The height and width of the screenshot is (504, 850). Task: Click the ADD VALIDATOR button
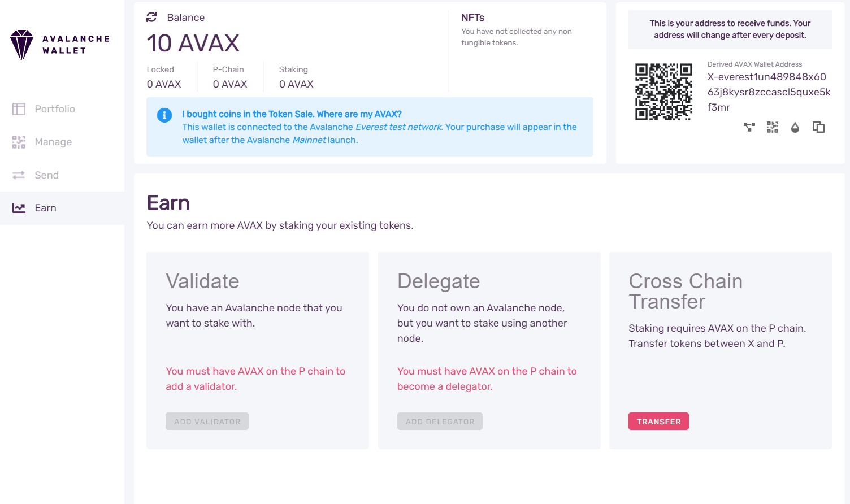207,422
